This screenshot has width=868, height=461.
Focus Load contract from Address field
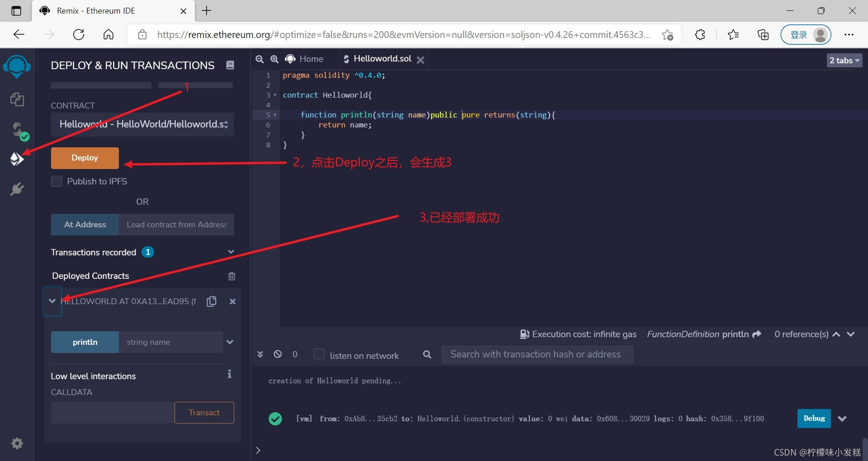[176, 225]
